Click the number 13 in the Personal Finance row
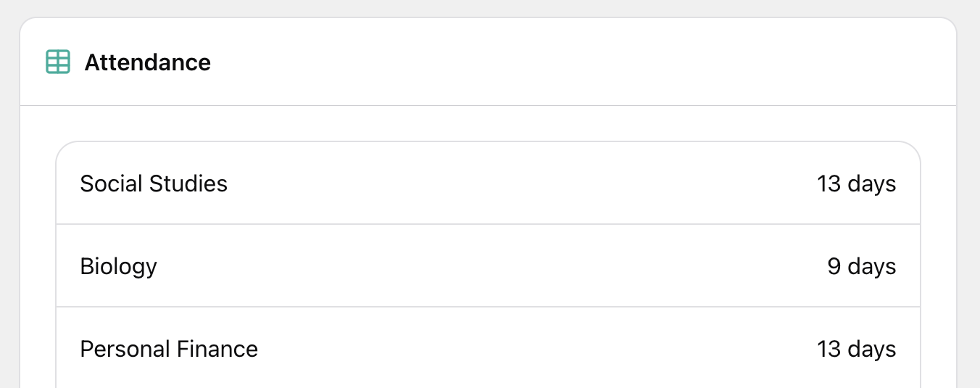This screenshot has height=388, width=980. coord(829,349)
